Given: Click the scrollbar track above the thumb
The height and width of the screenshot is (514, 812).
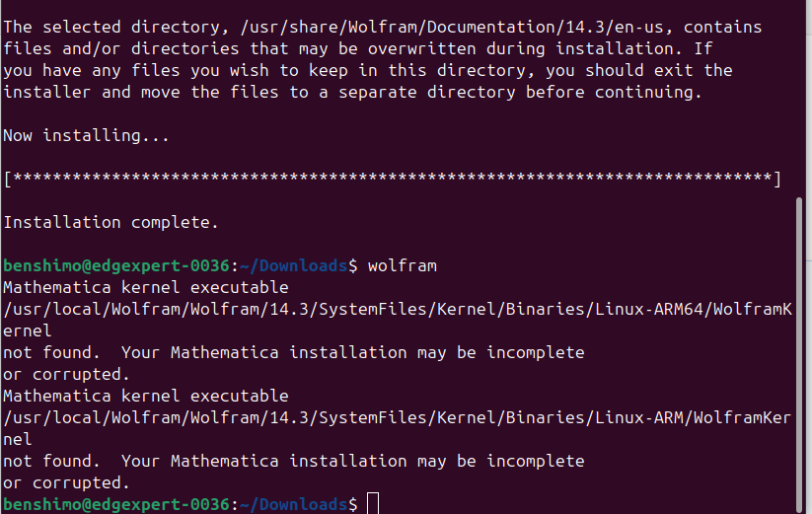Looking at the screenshot, I should click(x=799, y=99).
